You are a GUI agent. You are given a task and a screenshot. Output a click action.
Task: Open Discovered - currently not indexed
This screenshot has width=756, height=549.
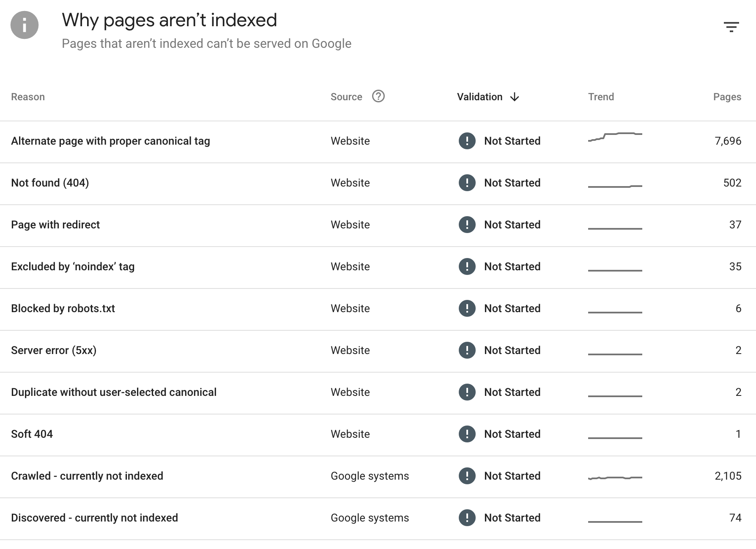coord(94,518)
